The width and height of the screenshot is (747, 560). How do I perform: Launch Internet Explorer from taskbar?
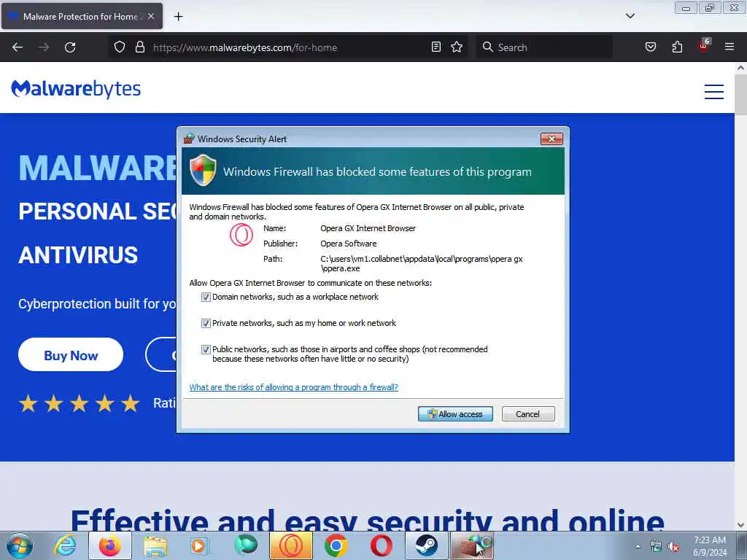coord(65,545)
